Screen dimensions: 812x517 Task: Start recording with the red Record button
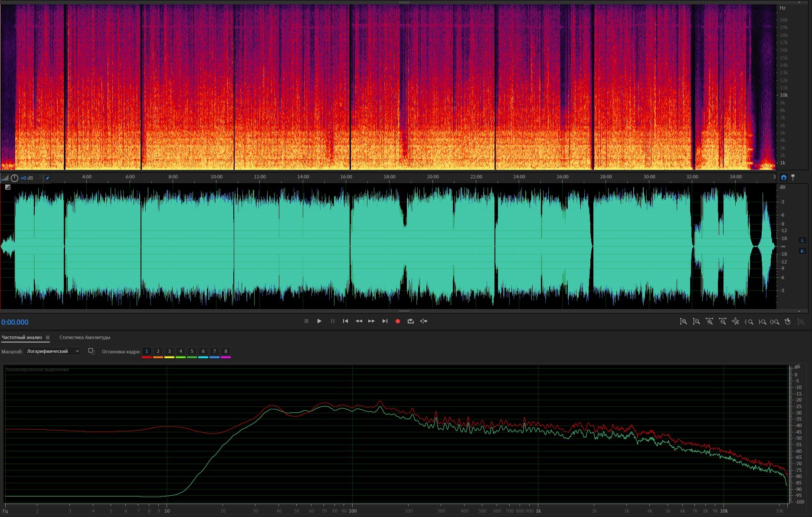tap(398, 321)
